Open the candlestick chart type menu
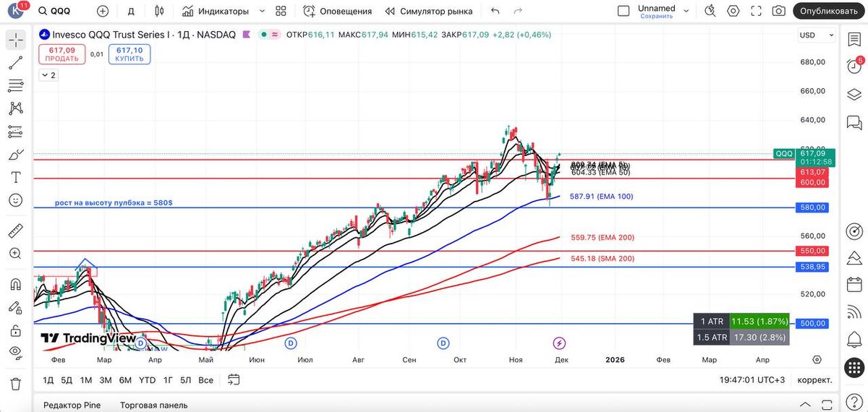 (x=160, y=11)
